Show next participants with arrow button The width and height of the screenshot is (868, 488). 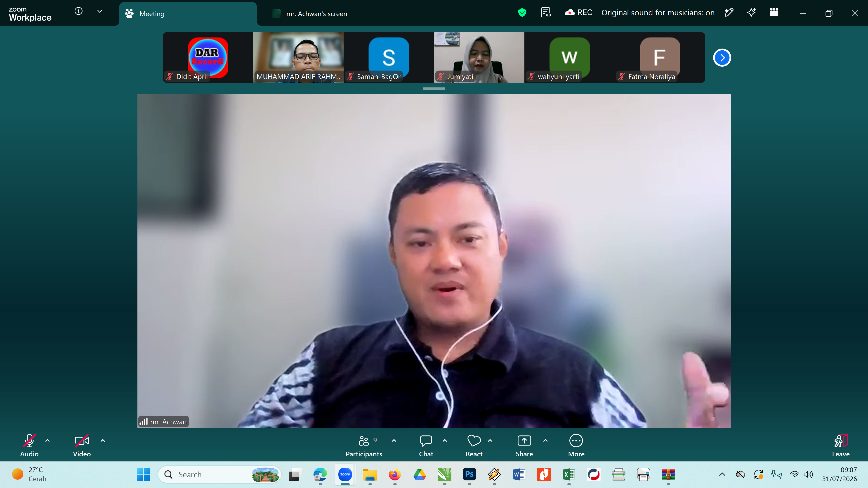pyautogui.click(x=722, y=58)
